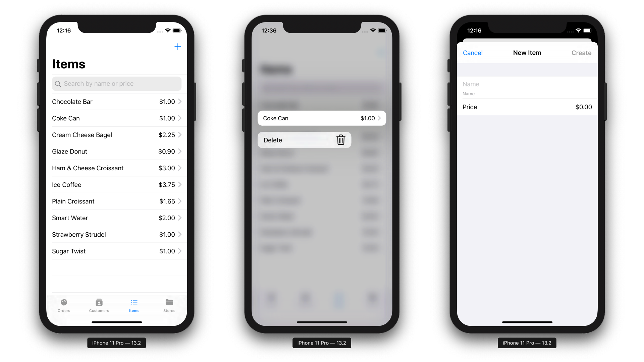Tap the Delete menu entry for Coke Can
Image resolution: width=644 pixels, height=362 pixels.
304,140
